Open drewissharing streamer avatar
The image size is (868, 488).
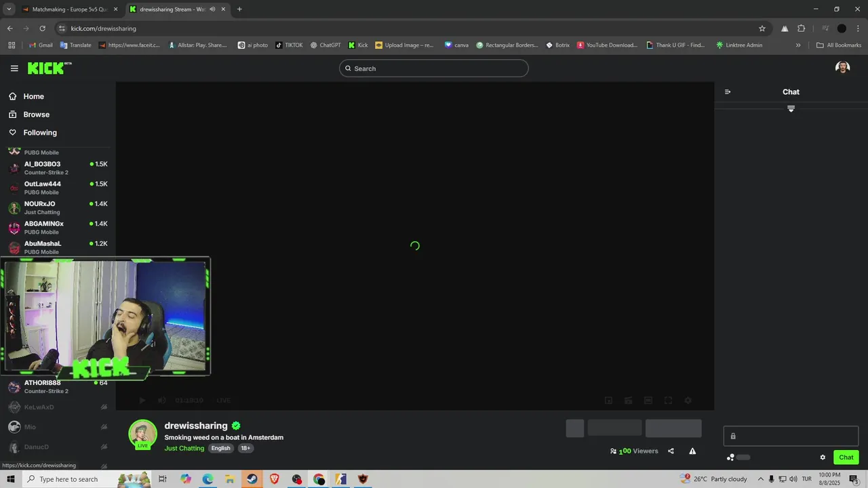point(142,434)
